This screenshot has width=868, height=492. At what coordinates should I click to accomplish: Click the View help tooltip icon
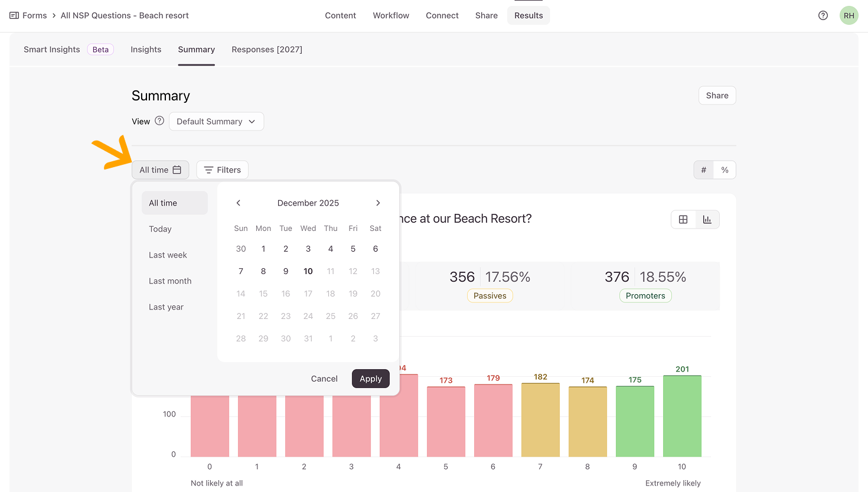click(159, 121)
